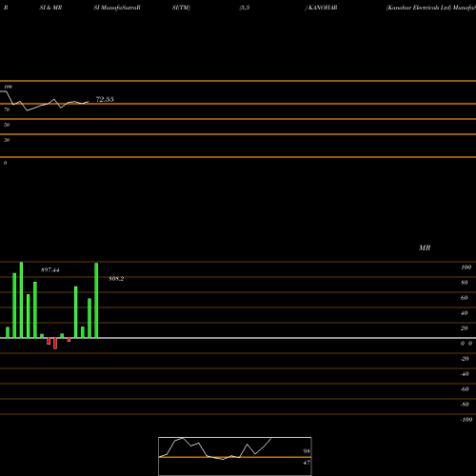This screenshot has height=476, width=476.
Task: Click the RSI axis label 50
Action: [x=7, y=125]
